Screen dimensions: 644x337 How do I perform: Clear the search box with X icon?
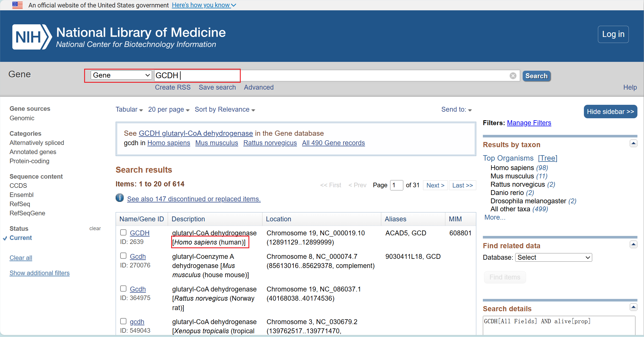tap(513, 76)
